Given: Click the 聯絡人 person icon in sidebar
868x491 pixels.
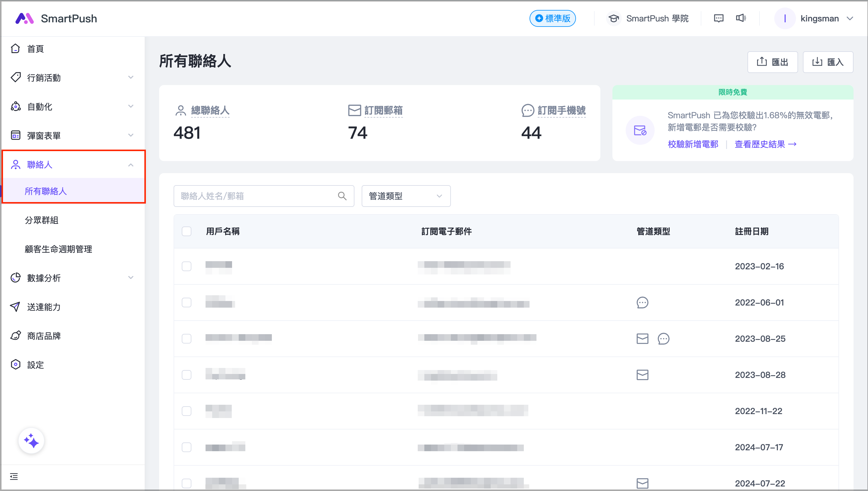Looking at the screenshot, I should (15, 165).
